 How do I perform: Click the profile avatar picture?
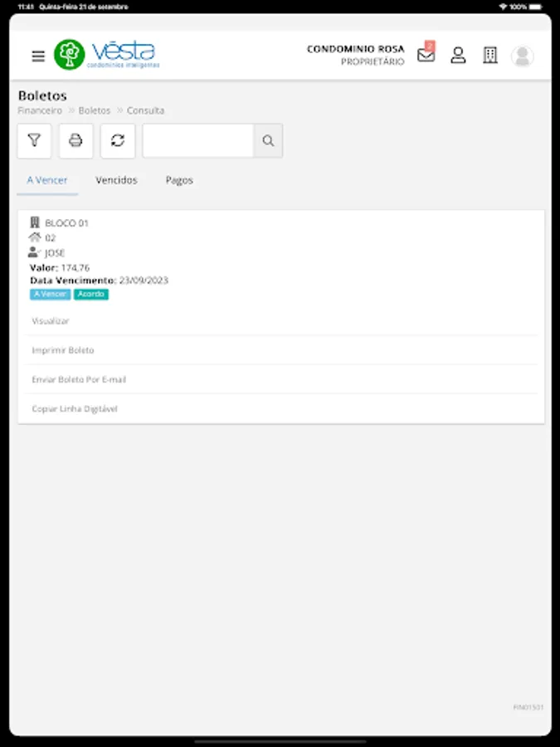523,56
